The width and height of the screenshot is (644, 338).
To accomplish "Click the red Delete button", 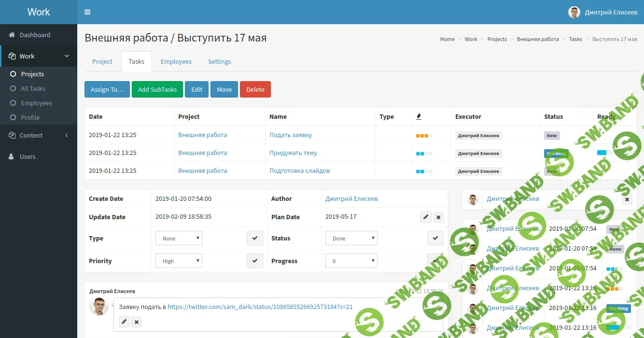I will coord(255,89).
